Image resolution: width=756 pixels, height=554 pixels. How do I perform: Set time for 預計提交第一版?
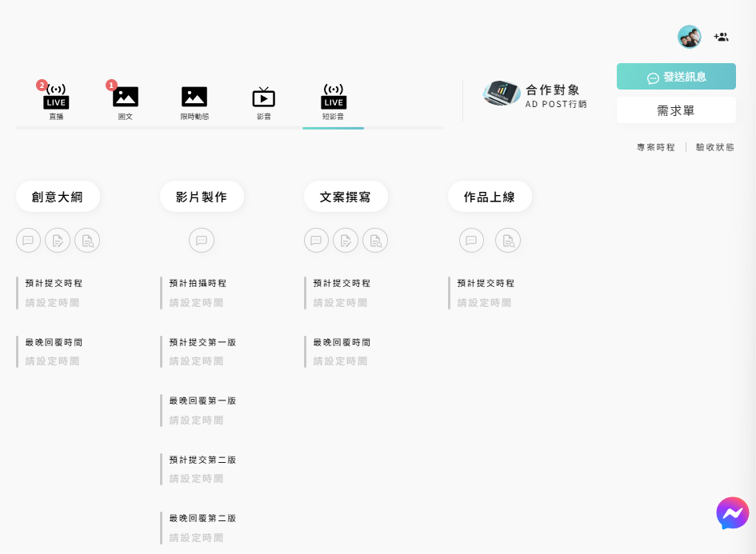[x=196, y=361]
